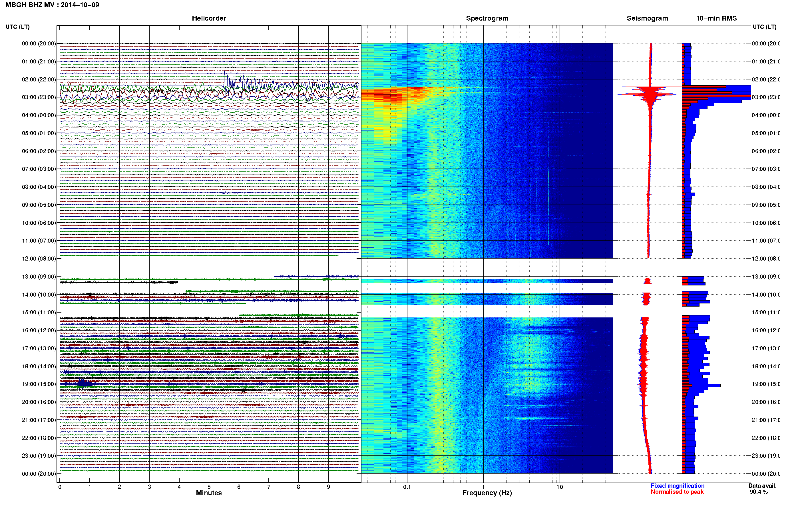Click the 09:00 (05:00) helicorder time label

point(39,205)
